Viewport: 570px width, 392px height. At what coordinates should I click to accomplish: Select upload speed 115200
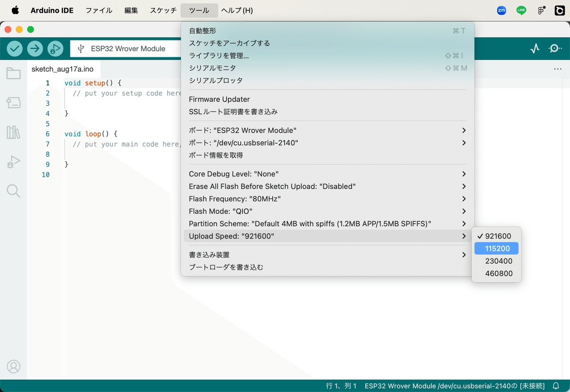[496, 249]
